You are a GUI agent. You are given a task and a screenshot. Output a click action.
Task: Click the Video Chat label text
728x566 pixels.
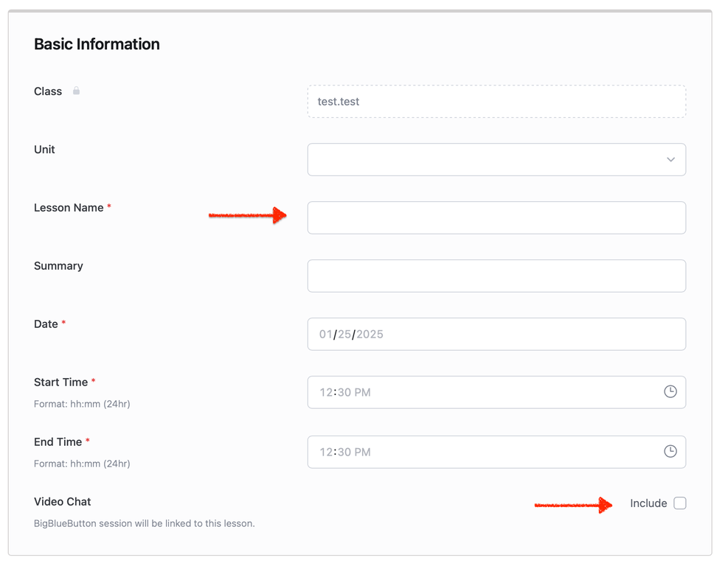point(63,502)
